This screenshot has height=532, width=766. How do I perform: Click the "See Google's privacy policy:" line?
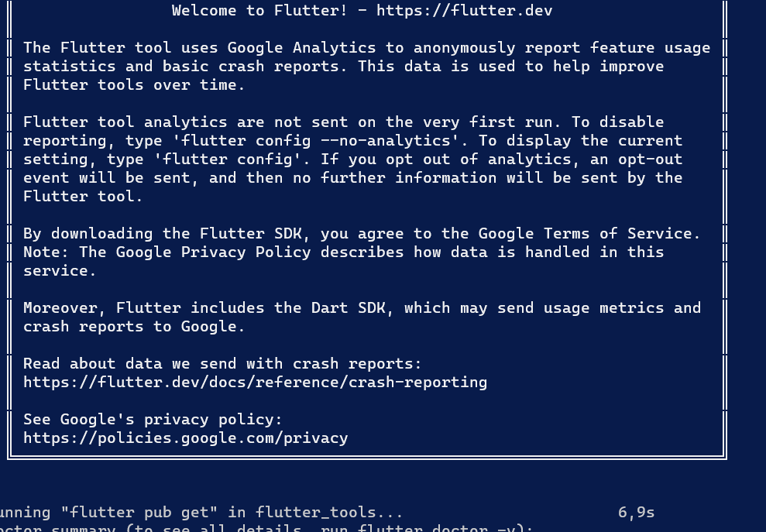point(153,419)
